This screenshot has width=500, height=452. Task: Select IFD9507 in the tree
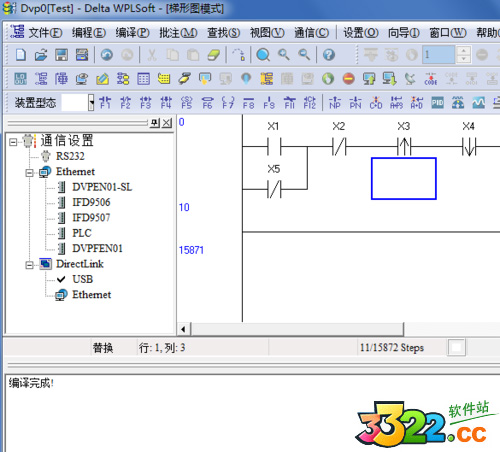coord(91,217)
